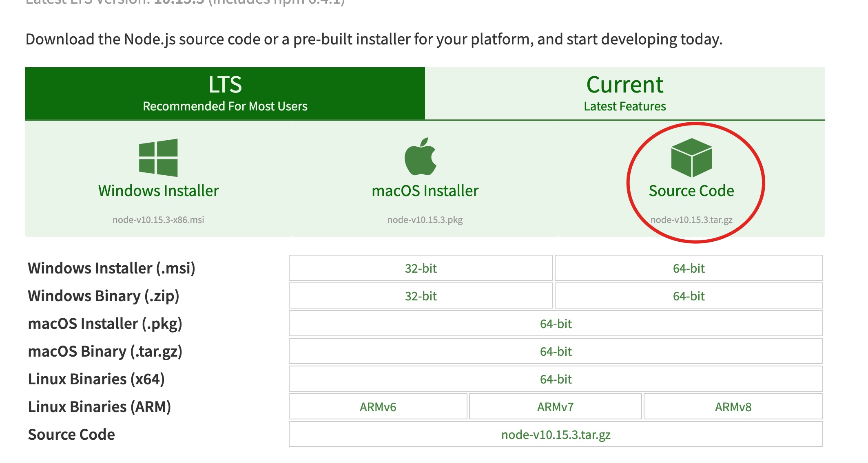Click the Source Code cube icon
Screen dimensions: 868x463
(691, 158)
